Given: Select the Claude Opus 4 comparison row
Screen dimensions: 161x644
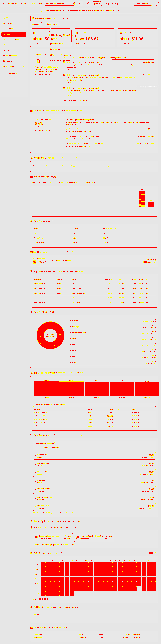Looking at the screenshot, I should [x=94, y=507].
